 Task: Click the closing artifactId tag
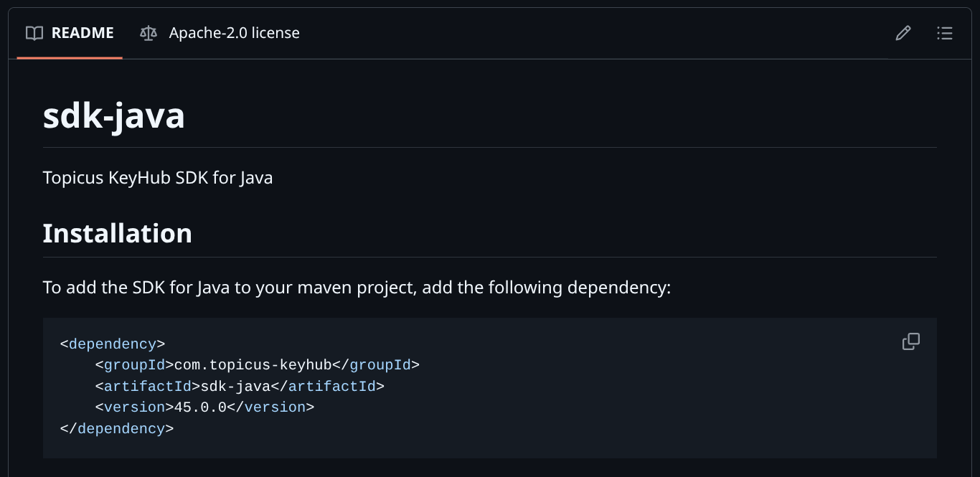point(327,386)
